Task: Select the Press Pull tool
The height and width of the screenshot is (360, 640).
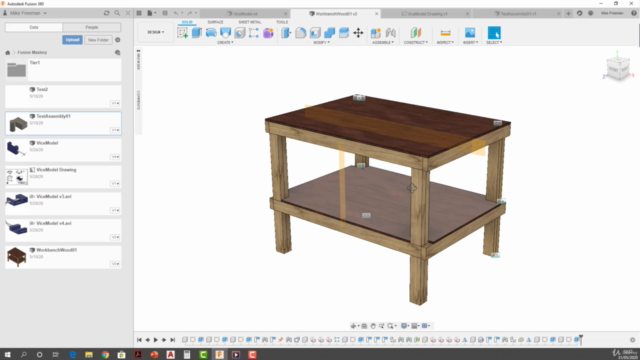Action: [286, 33]
